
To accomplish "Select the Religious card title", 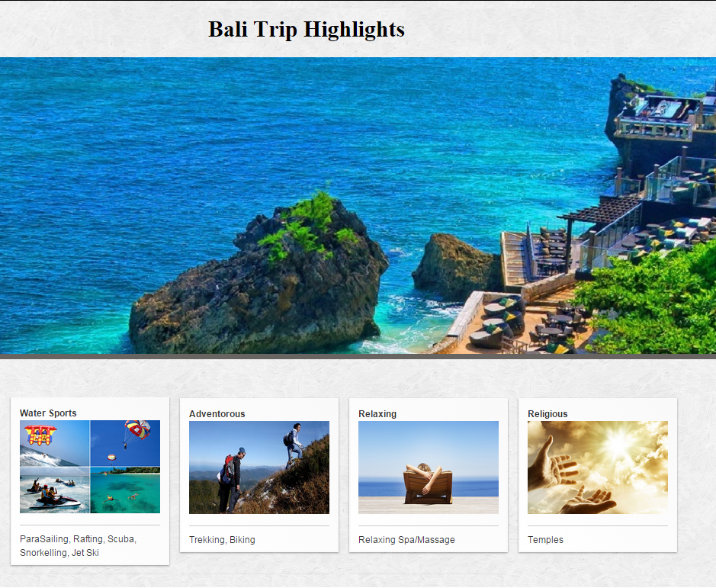I will pyautogui.click(x=547, y=414).
